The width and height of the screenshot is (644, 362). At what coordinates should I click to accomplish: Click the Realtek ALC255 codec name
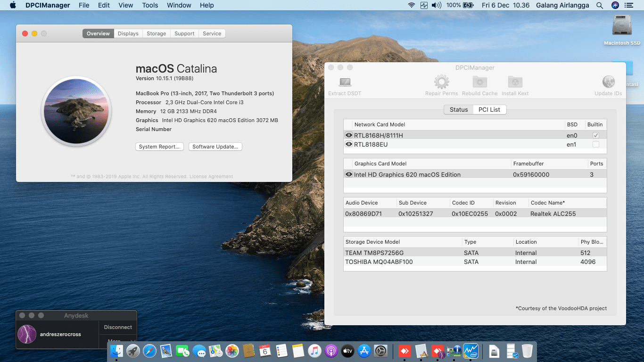553,214
